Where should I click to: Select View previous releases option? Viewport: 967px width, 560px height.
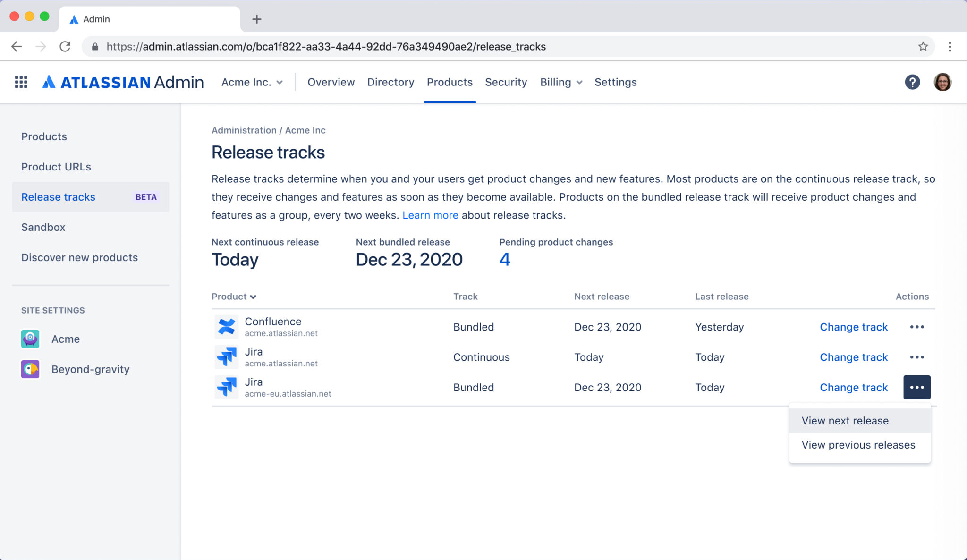coord(858,445)
